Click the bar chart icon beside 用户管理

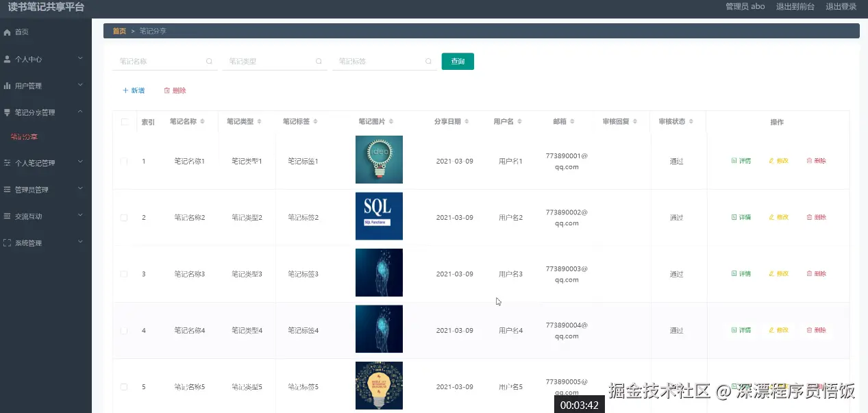click(x=8, y=86)
